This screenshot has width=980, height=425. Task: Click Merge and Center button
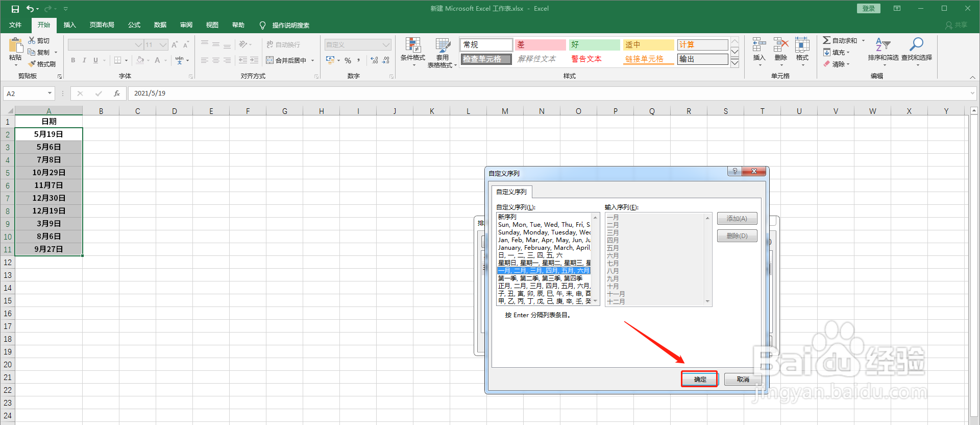[286, 60]
